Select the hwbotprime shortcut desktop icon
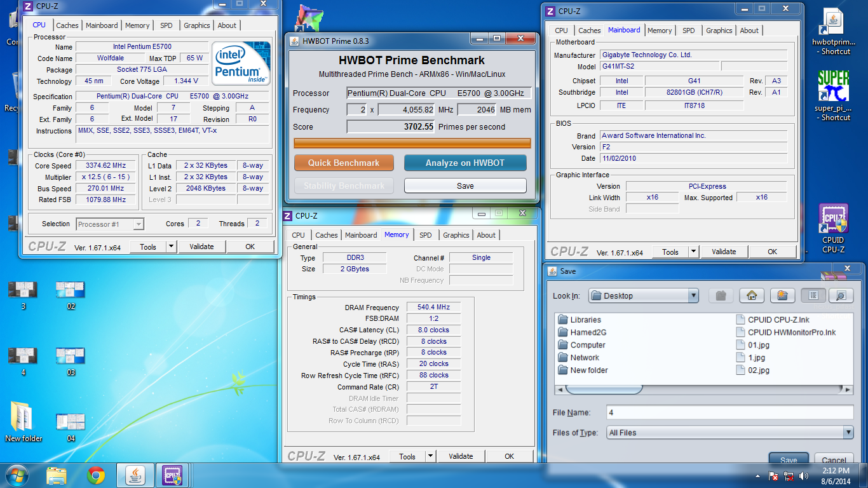The image size is (868, 488). (x=833, y=32)
